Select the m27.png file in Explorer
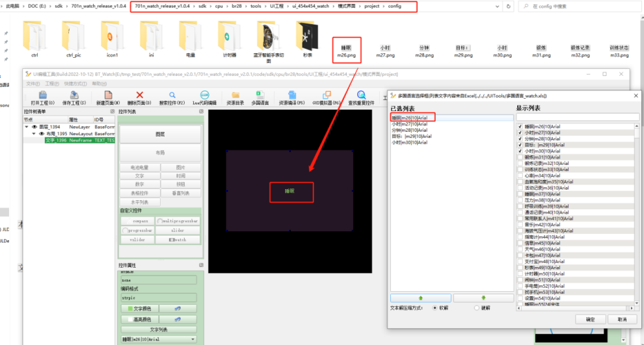The image size is (644, 345). click(385, 51)
